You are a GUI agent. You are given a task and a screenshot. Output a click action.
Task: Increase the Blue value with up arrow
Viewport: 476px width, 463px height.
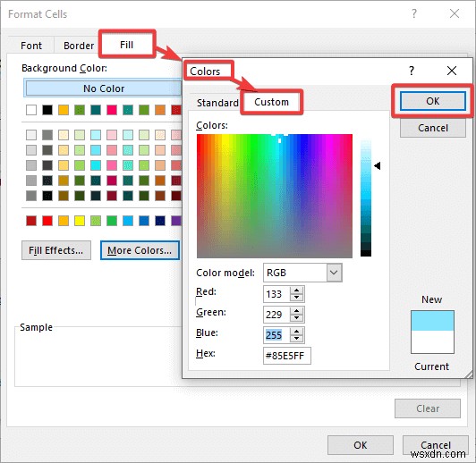pyautogui.click(x=296, y=332)
